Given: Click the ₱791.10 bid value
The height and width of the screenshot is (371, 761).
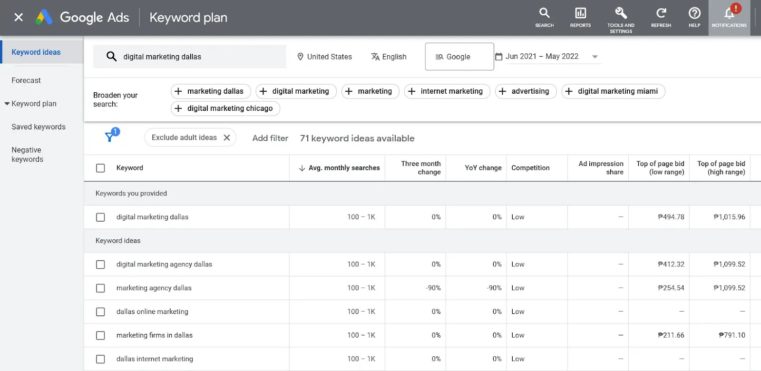Looking at the screenshot, I should click(x=732, y=335).
